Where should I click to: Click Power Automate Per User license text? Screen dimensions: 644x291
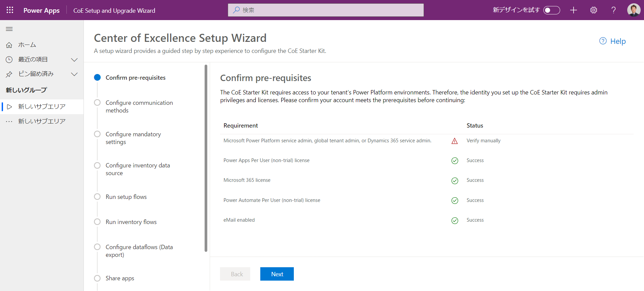272,200
